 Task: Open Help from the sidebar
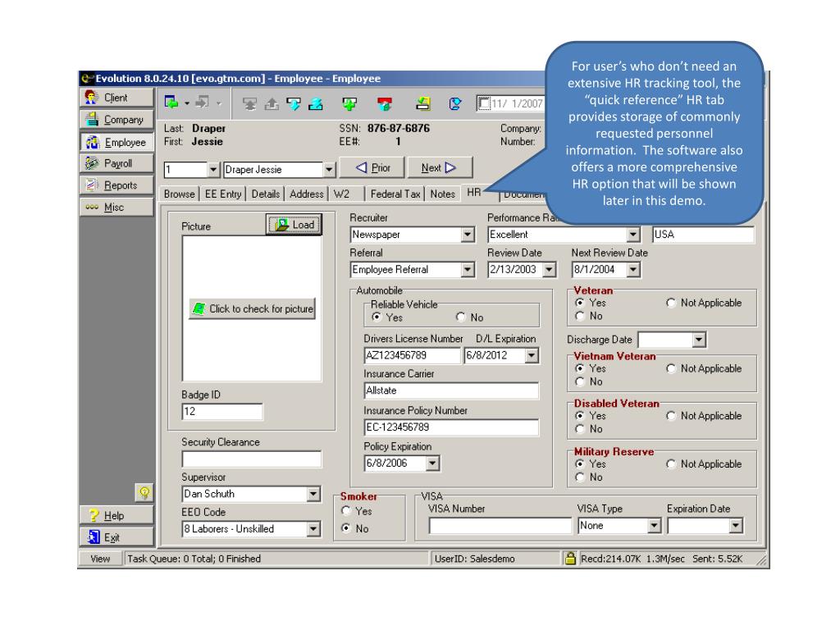point(116,515)
